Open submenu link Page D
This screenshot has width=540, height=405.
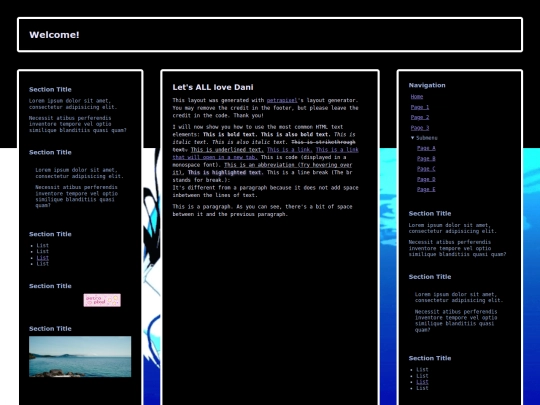[x=426, y=179]
